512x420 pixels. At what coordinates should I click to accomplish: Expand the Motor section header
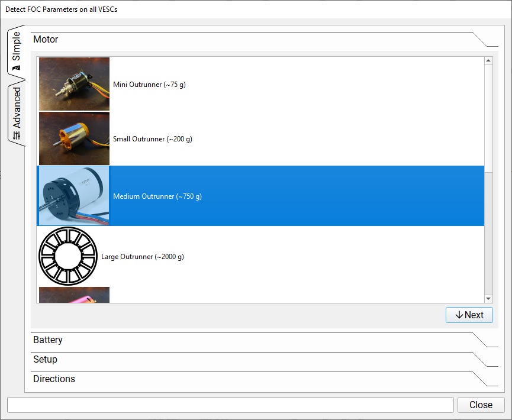pos(265,40)
